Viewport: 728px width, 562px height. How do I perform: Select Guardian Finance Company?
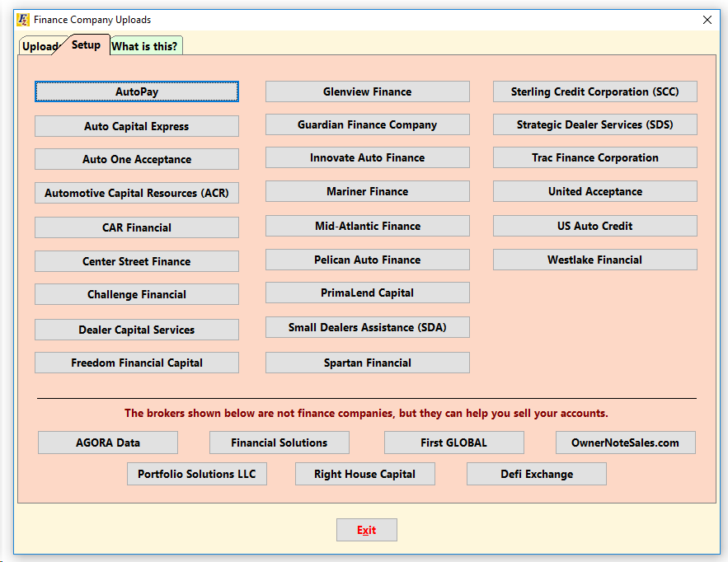tap(368, 124)
